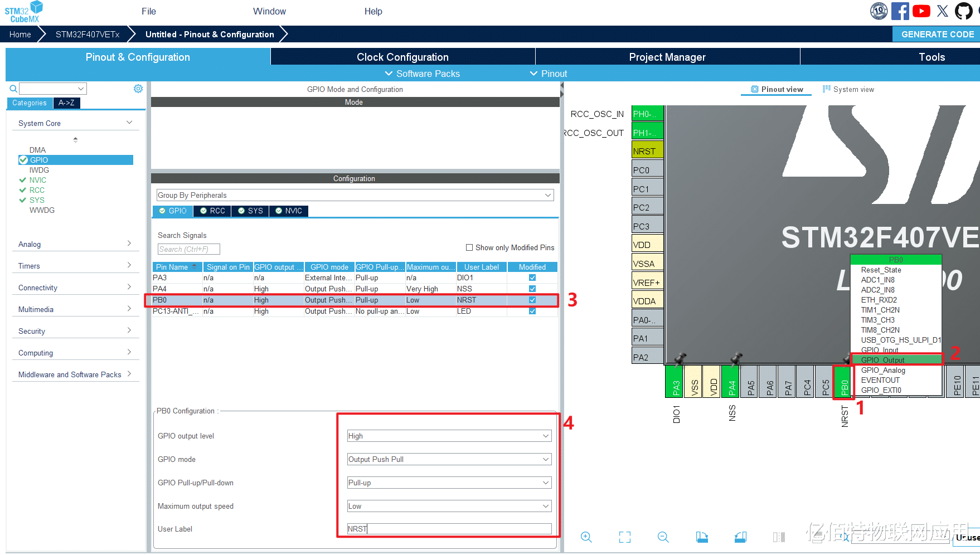Open the 10 years anniversary badge icon
Viewport: 980px width, 555px height.
click(x=879, y=11)
